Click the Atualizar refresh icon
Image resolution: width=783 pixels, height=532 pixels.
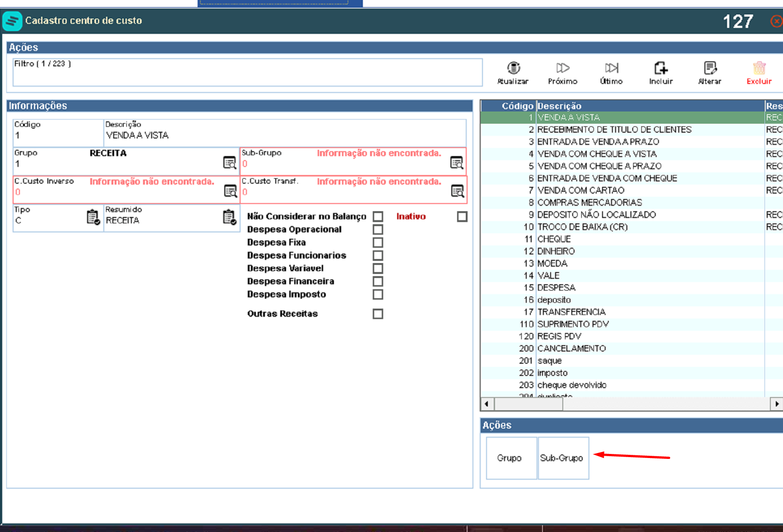[513, 68]
